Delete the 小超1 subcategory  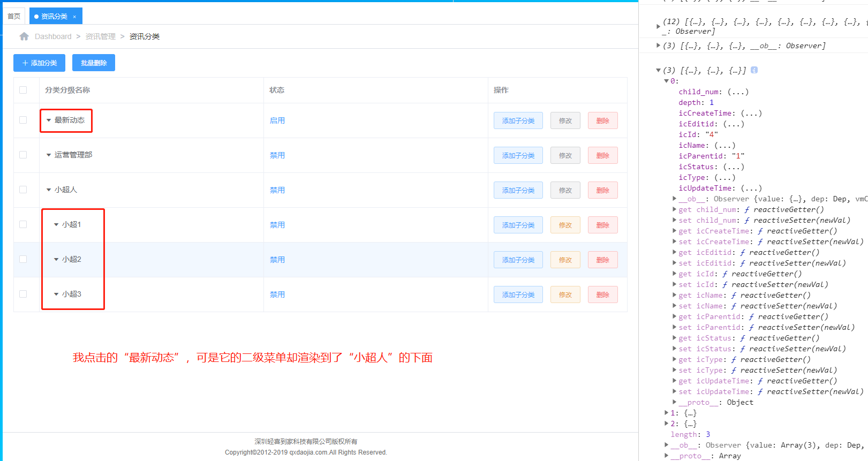pyautogui.click(x=603, y=225)
